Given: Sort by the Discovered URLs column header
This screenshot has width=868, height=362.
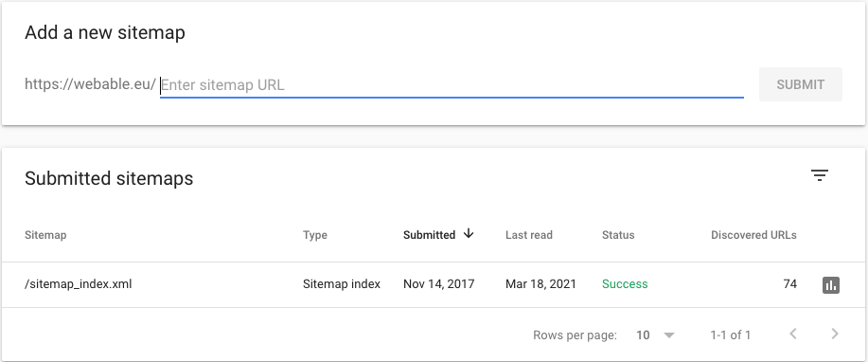Looking at the screenshot, I should 753,234.
